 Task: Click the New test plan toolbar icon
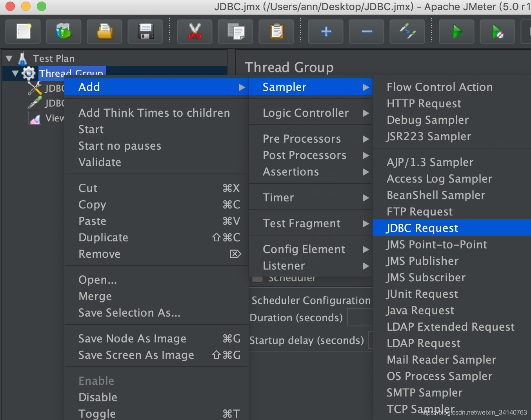coord(23,31)
